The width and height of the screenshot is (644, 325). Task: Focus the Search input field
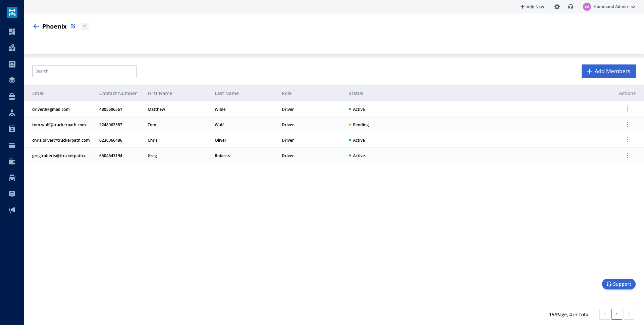85,71
